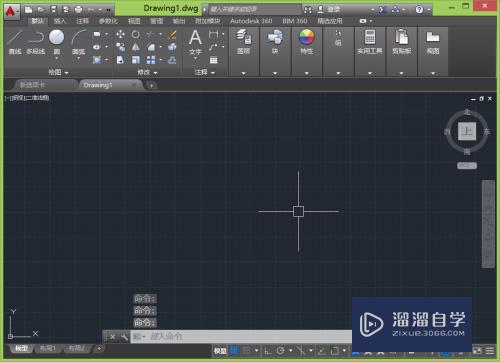Click the Save icon in quick access toolbar

53,9
